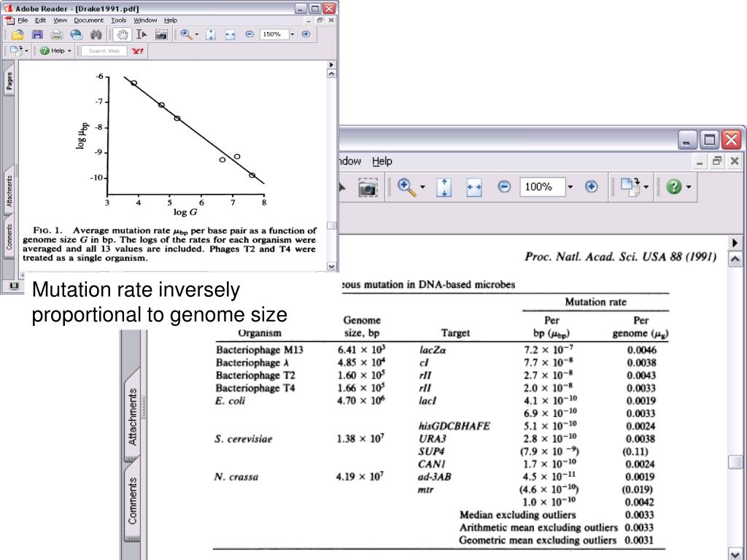
Task: Fit page width in Drake1991 window
Action: pos(230,34)
